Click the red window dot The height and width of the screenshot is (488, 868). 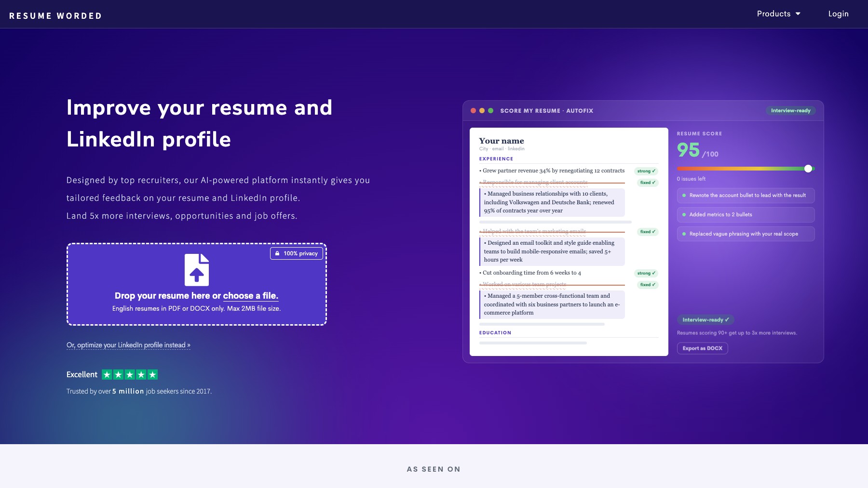(473, 111)
